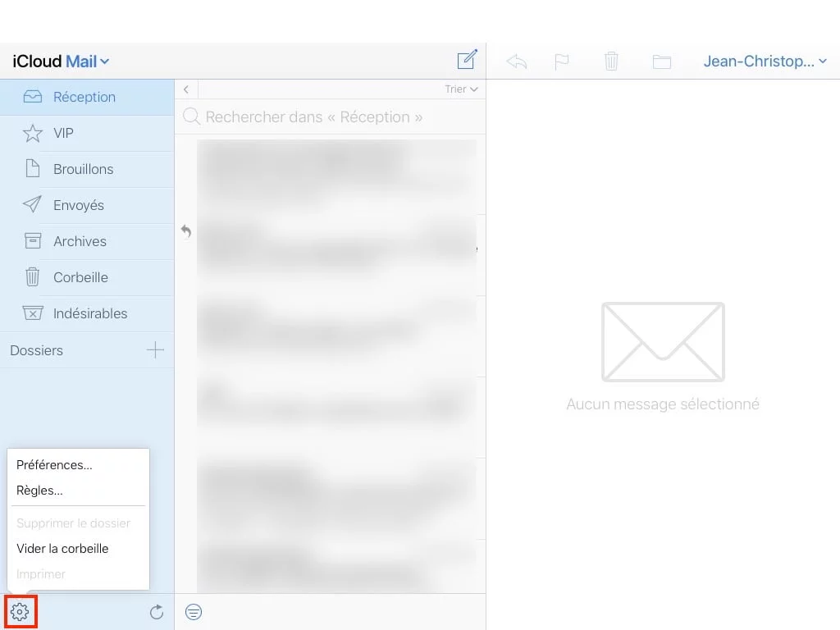Move message using the folder icon
The width and height of the screenshot is (840, 630).
(662, 60)
